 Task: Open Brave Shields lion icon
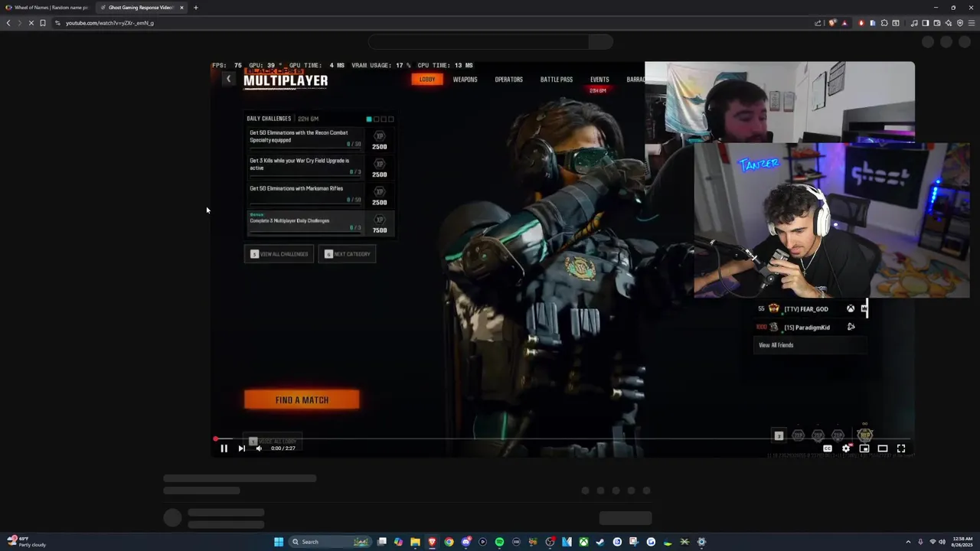(832, 23)
